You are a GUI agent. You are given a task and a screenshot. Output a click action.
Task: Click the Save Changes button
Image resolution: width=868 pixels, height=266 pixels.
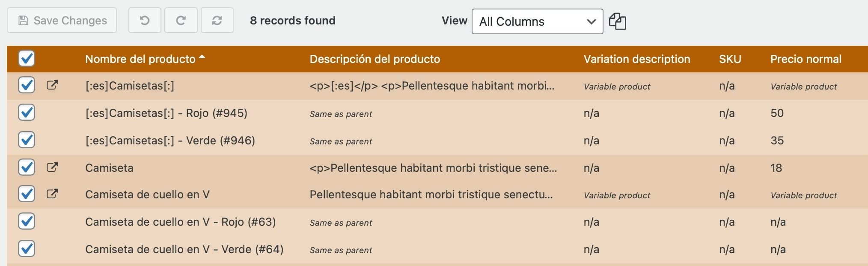62,20
